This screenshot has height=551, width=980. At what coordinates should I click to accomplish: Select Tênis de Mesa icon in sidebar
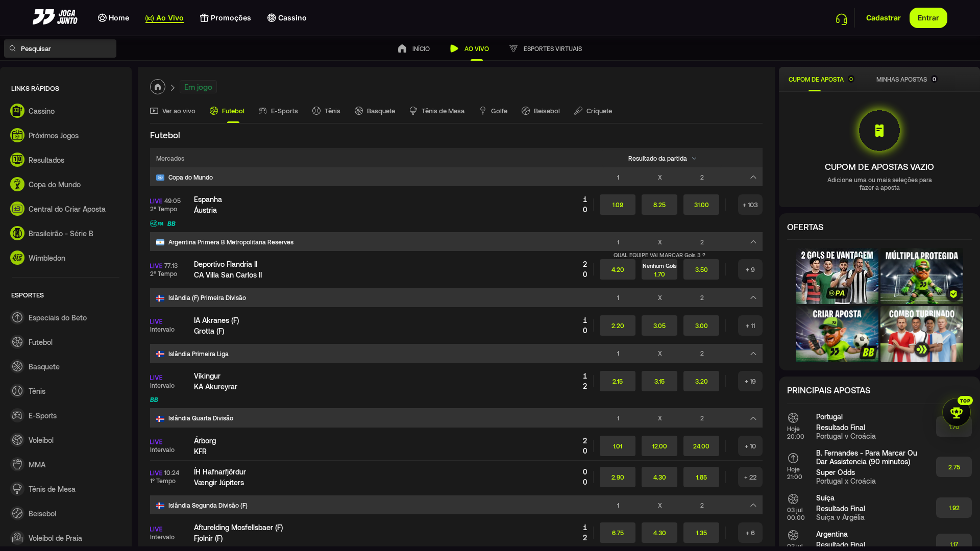(x=17, y=489)
